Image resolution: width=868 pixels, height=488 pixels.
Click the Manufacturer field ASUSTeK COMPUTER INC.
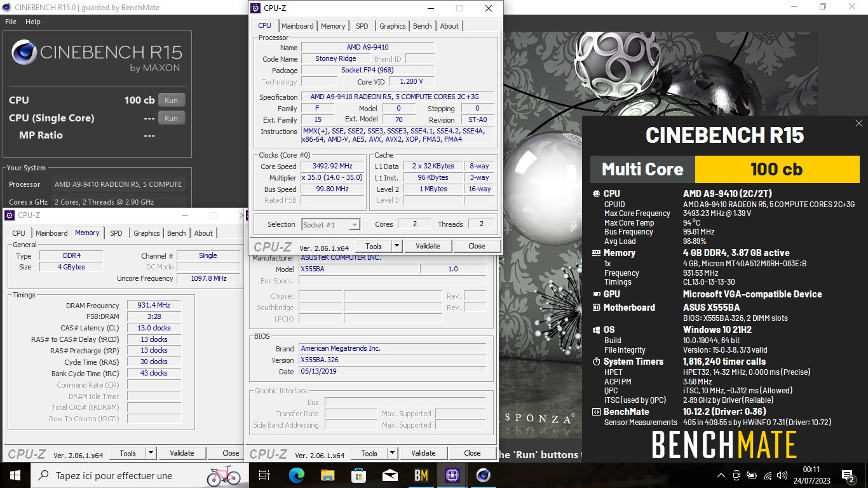[x=392, y=257]
